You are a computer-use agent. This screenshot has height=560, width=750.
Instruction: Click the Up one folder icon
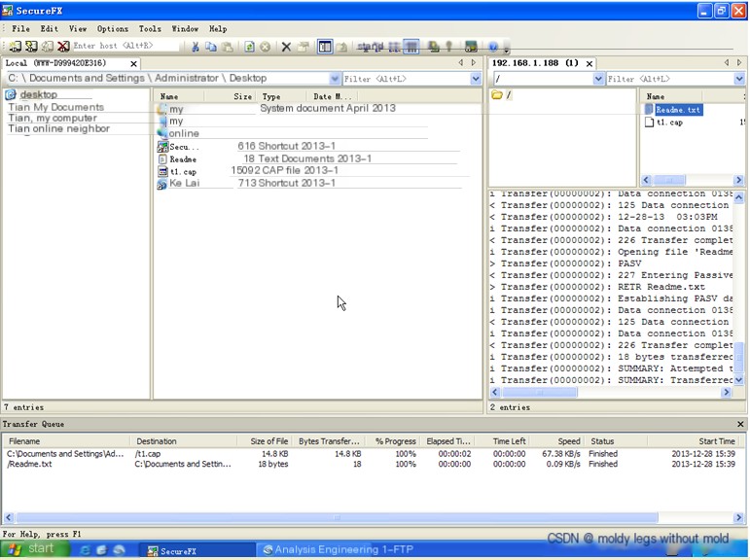tap(341, 47)
